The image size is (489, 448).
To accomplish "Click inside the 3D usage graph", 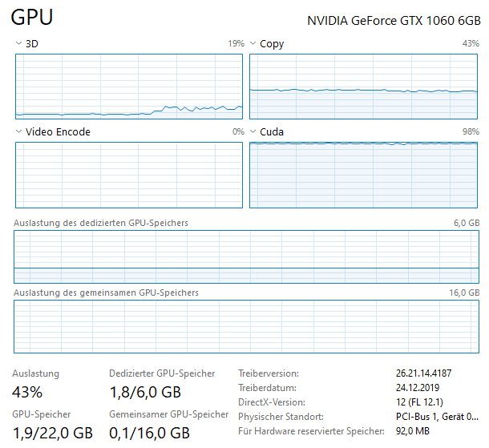I will (x=129, y=87).
